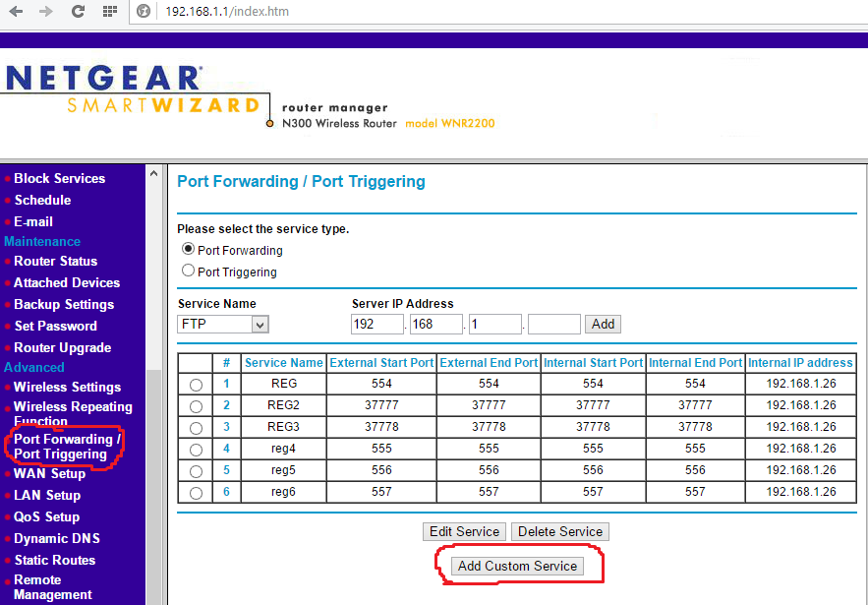Select the Port Triggering radio button
Screen dimensions: 868x605
click(188, 271)
